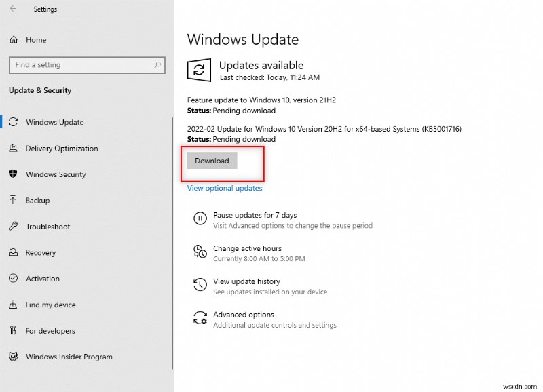543x392 pixels.
Task: Open View optional updates link
Action: point(224,188)
